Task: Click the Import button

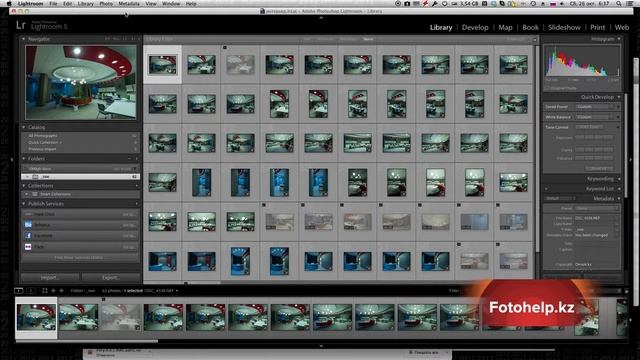Action: 49,278
